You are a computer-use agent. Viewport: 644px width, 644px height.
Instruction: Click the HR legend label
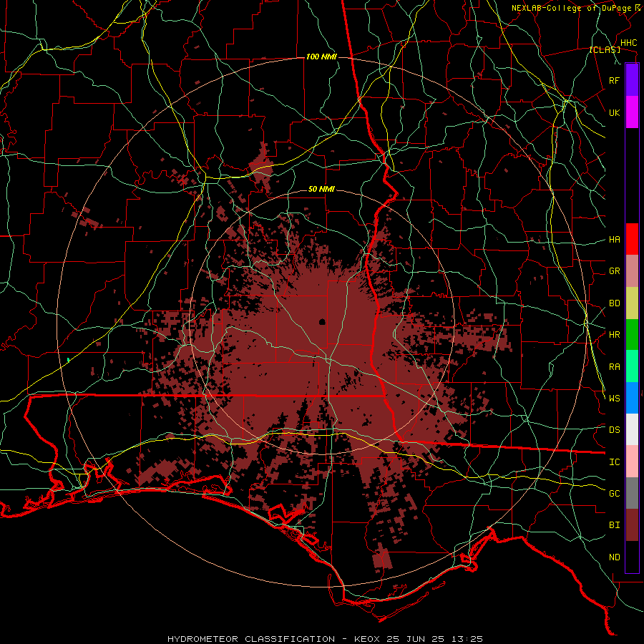pos(614,335)
